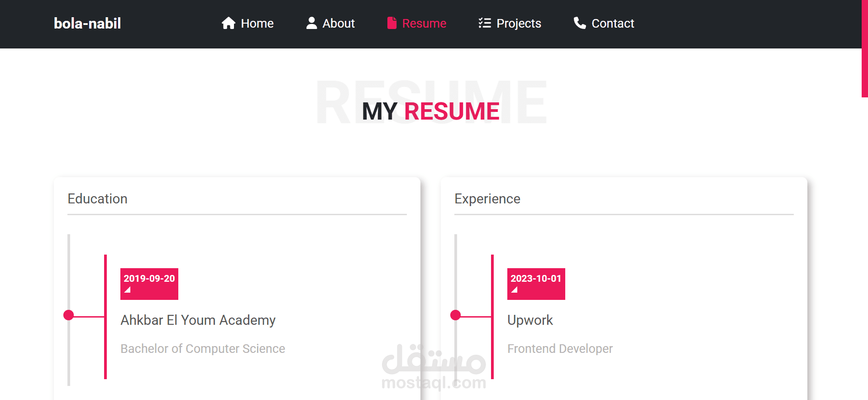Click the 2019-09-20 date badge

(149, 284)
